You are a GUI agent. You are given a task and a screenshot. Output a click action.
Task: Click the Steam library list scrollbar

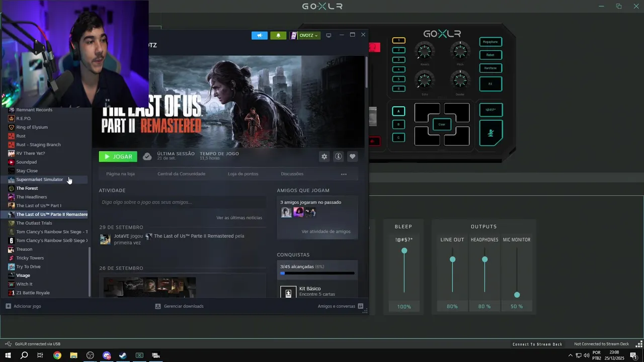click(x=90, y=271)
